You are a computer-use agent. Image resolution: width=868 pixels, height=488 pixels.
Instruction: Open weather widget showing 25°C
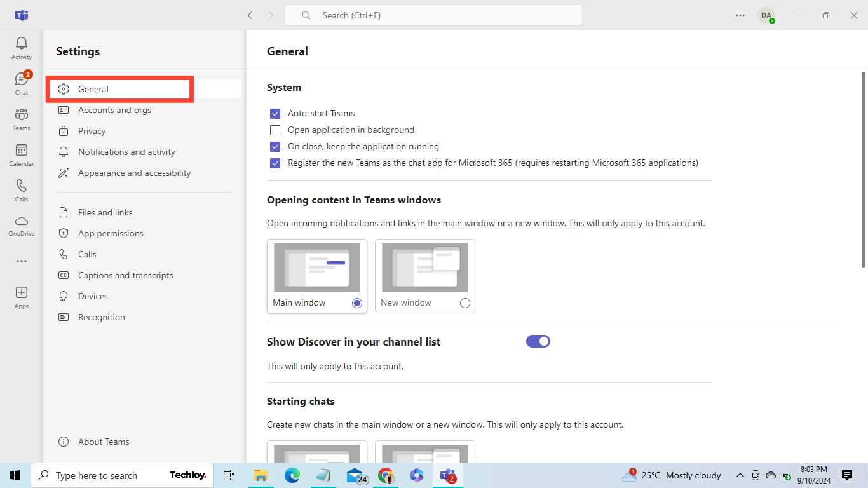click(x=672, y=475)
